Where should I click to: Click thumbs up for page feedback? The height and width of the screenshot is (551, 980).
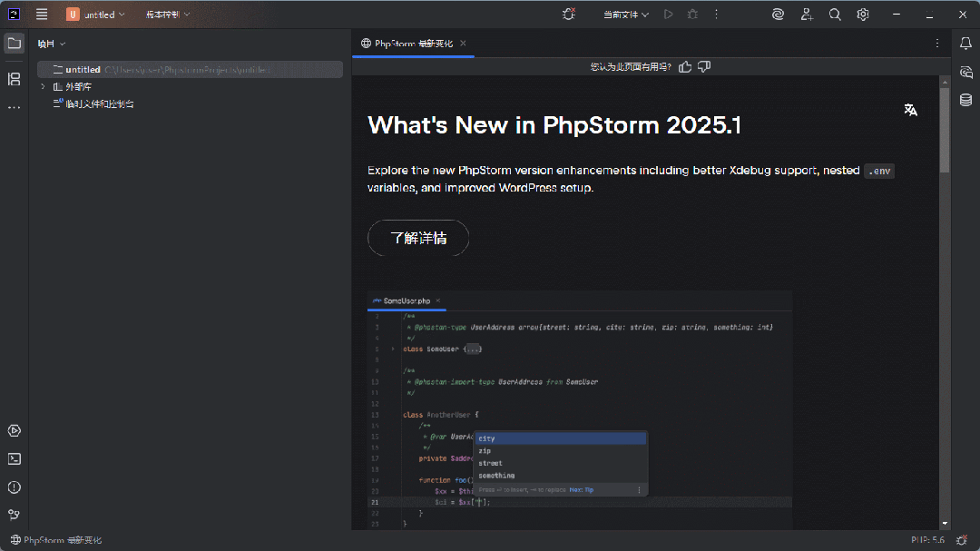tap(685, 66)
